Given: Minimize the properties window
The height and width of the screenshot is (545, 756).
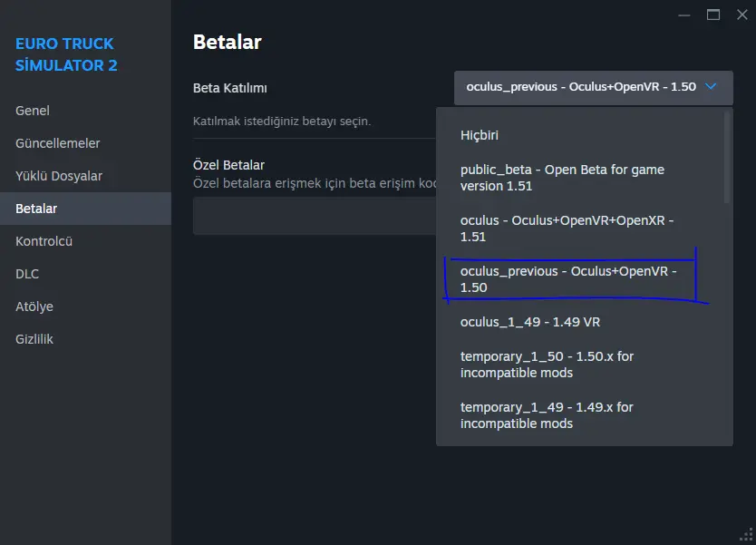Looking at the screenshot, I should tap(684, 15).
